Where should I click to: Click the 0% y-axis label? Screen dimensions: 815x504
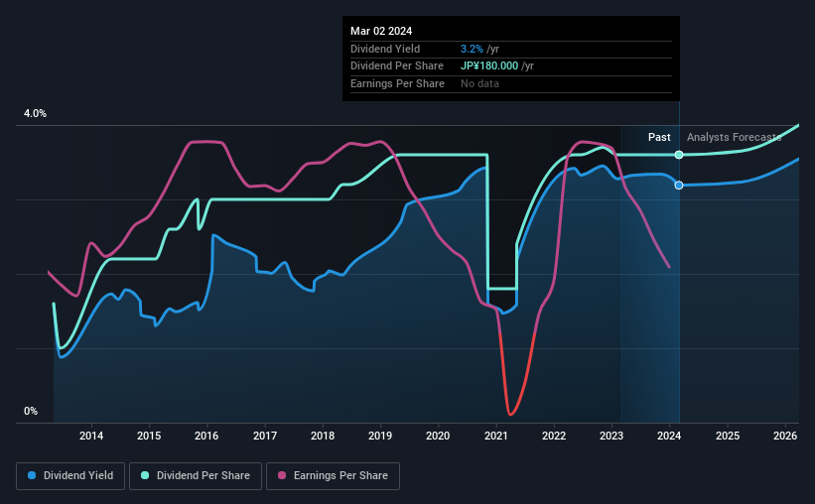click(x=31, y=411)
